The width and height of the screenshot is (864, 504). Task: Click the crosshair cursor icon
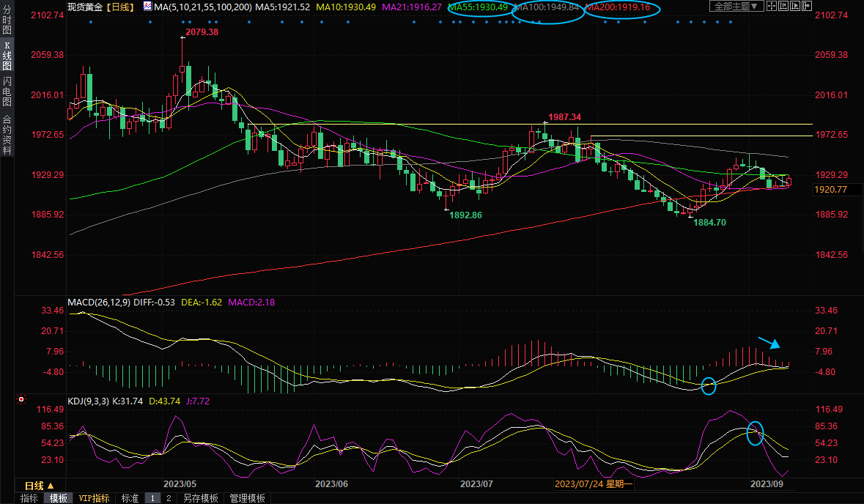pyautogui.click(x=772, y=6)
